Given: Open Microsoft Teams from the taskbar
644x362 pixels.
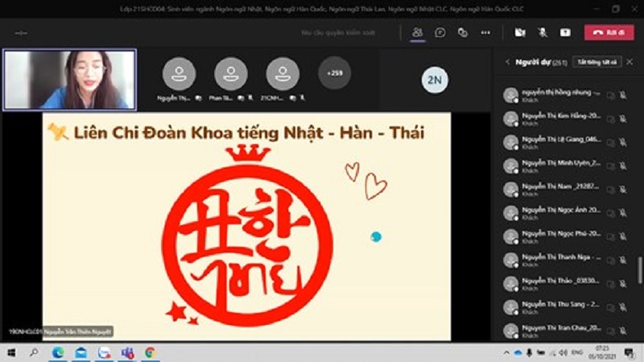Looking at the screenshot, I should [126, 353].
